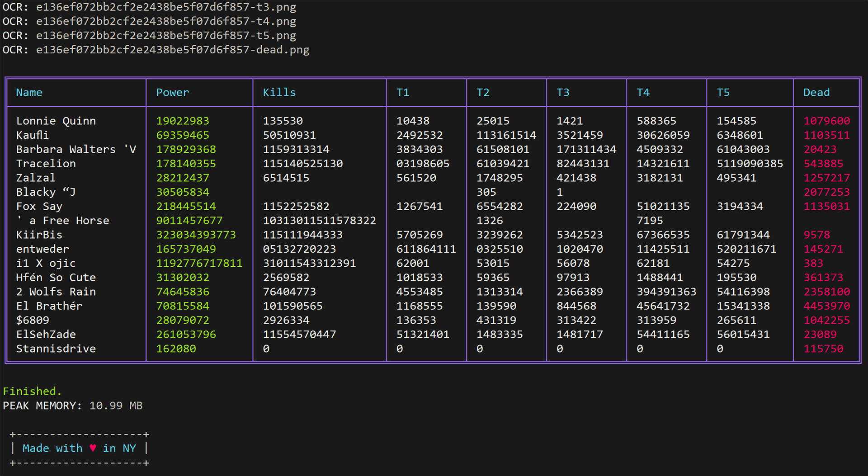Click the Name column header
The width and height of the screenshot is (868, 476).
pos(29,92)
